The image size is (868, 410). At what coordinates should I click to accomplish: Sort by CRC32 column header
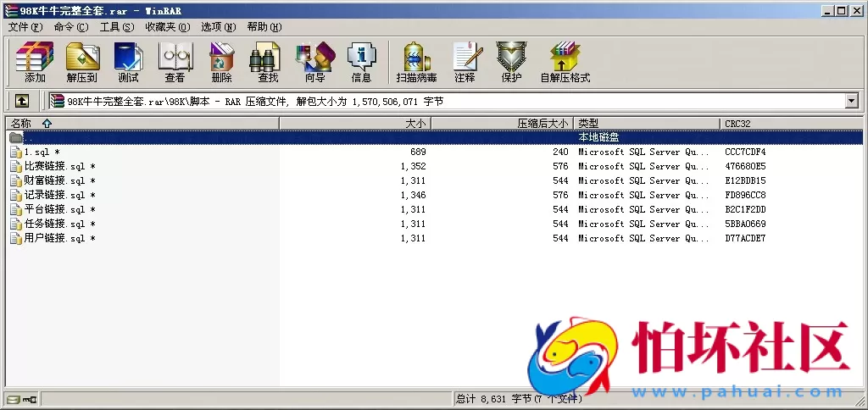(792, 124)
